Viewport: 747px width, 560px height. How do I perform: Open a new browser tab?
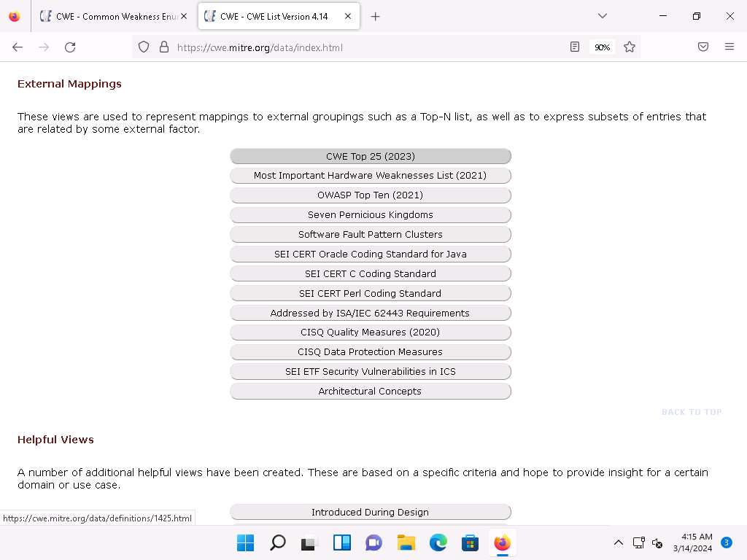pyautogui.click(x=375, y=16)
